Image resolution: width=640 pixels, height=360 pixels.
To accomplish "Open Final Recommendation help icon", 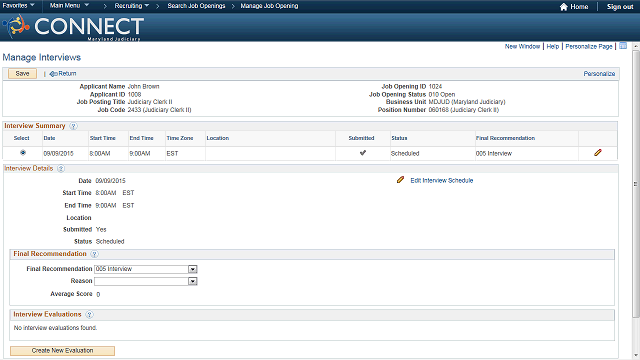I will [94, 254].
